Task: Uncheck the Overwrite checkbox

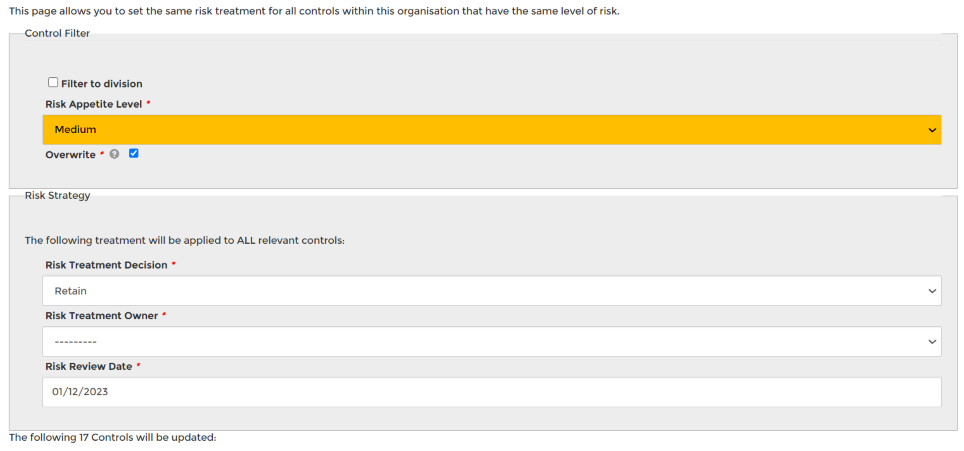Action: coord(134,154)
